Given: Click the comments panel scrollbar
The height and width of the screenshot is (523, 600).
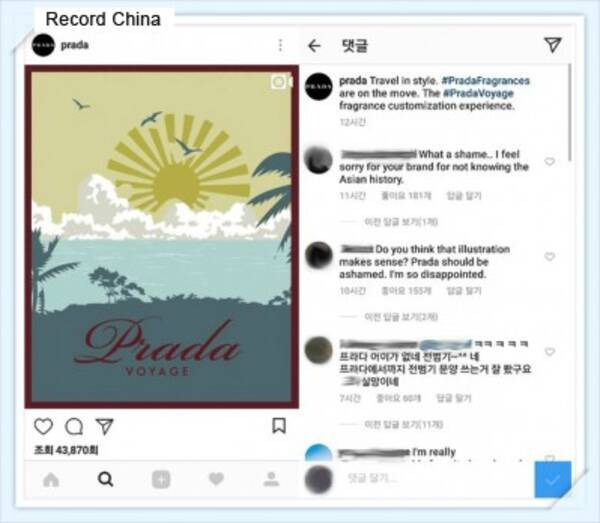Looking at the screenshot, I should click(x=570, y=112).
